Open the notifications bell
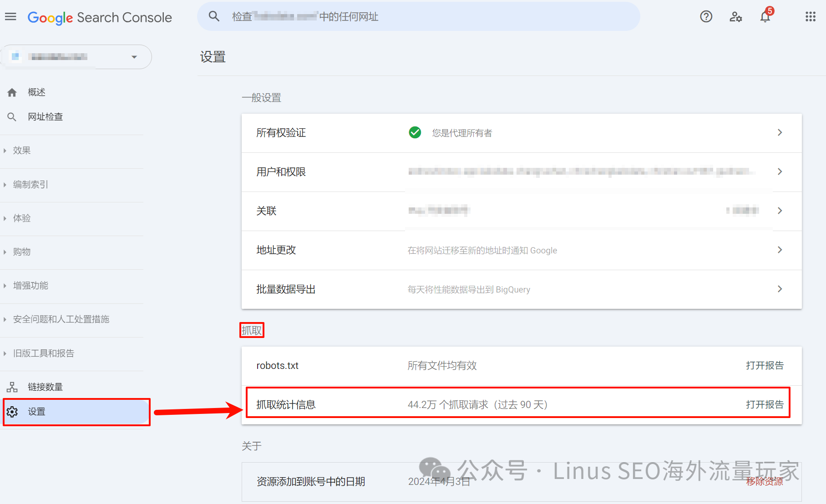826x504 pixels. pyautogui.click(x=765, y=17)
